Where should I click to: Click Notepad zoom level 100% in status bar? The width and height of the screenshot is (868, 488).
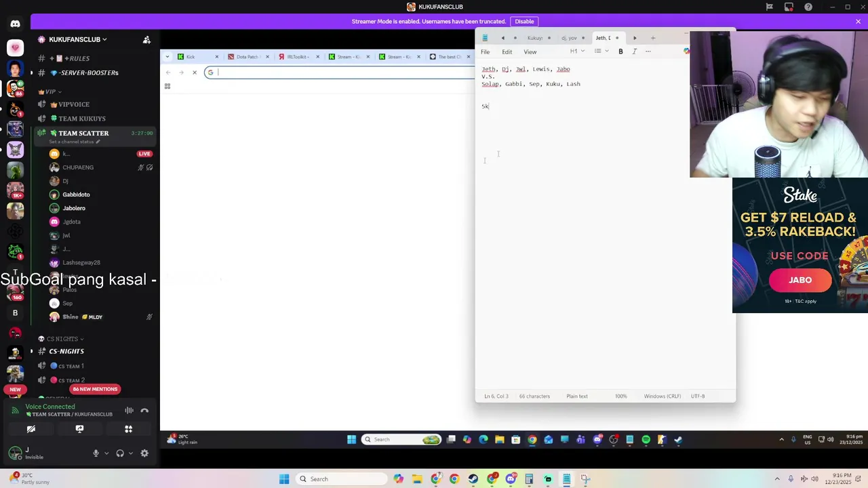click(x=620, y=396)
